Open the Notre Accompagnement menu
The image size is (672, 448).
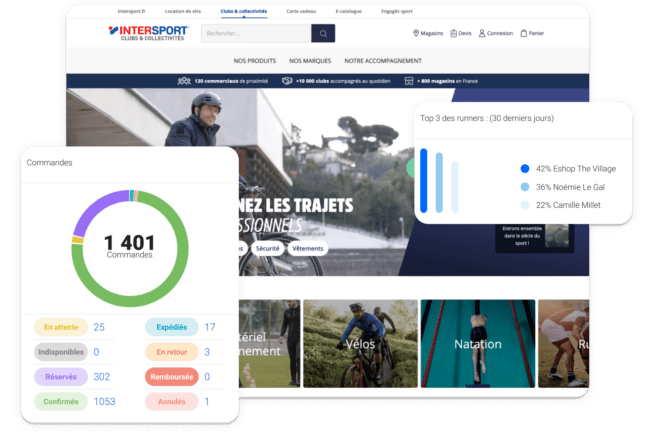pyautogui.click(x=383, y=60)
